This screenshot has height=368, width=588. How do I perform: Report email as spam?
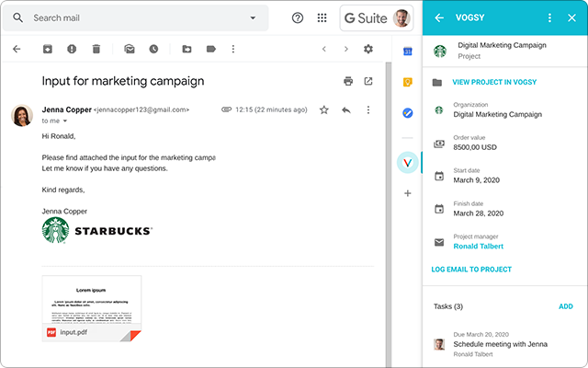click(72, 49)
